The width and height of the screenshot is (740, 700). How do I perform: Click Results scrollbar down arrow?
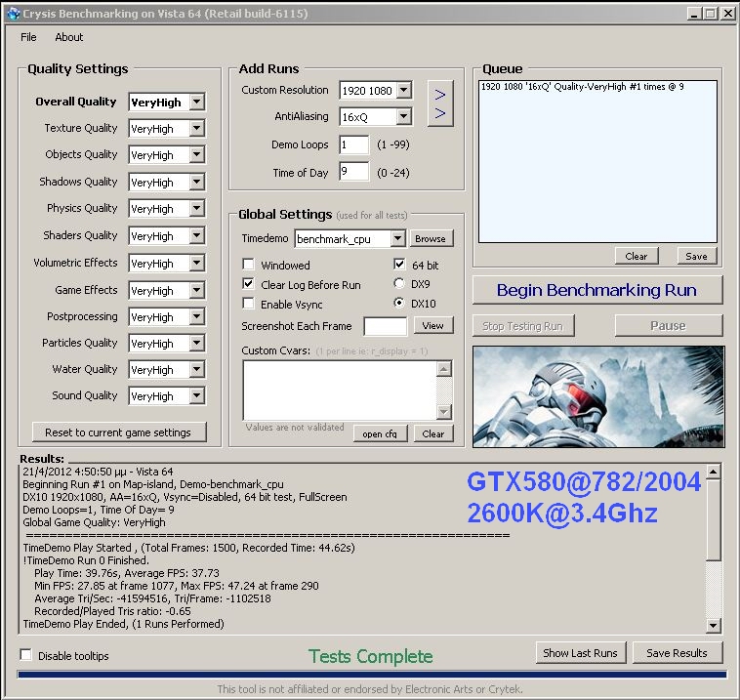713,626
